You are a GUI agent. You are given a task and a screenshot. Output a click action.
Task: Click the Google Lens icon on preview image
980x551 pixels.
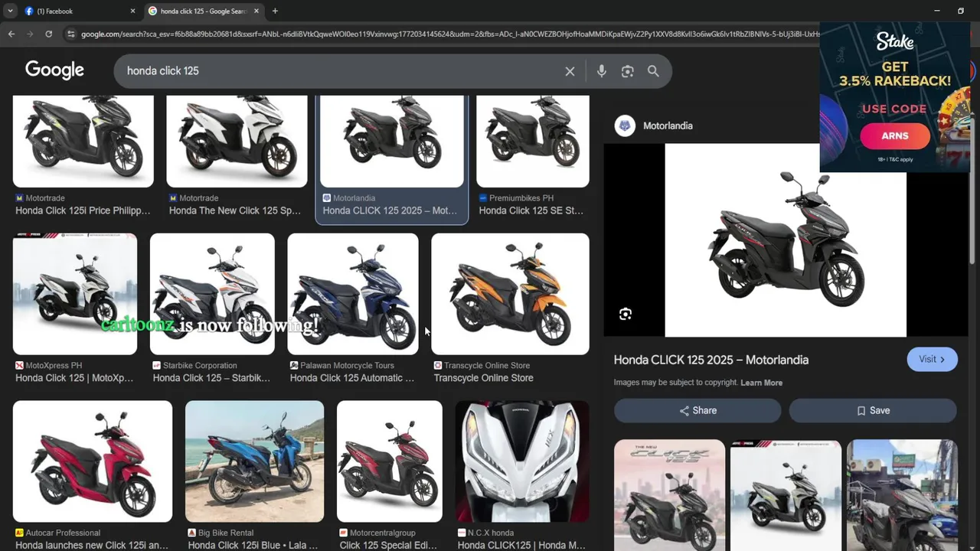[626, 314]
